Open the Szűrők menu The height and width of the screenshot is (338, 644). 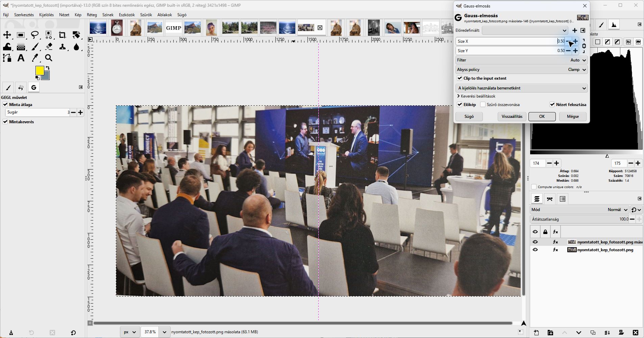pyautogui.click(x=146, y=15)
